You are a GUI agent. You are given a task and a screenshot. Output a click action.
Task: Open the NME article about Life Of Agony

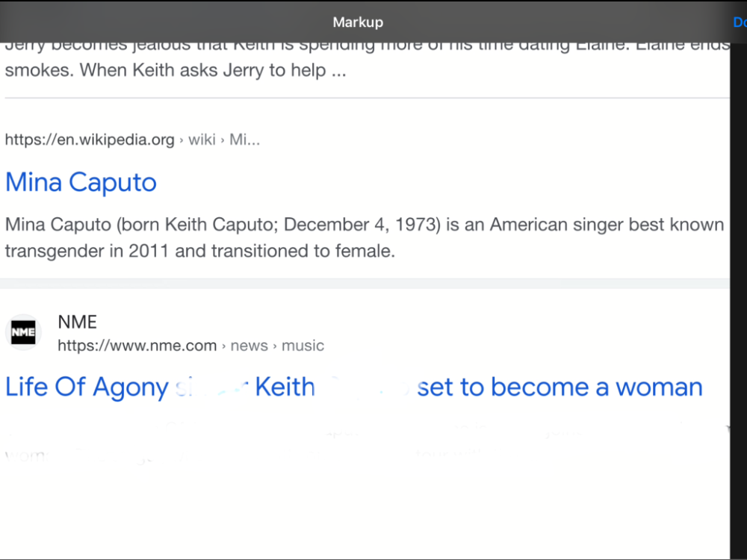[x=353, y=387]
